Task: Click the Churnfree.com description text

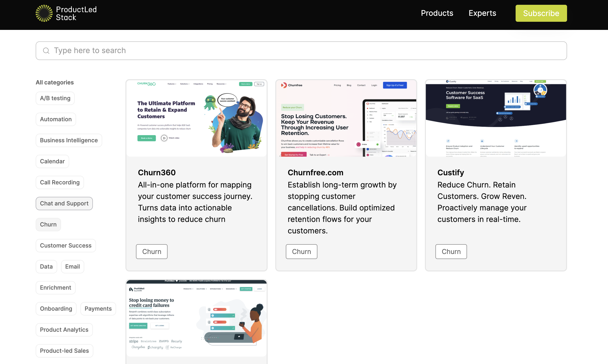Action: [x=342, y=208]
